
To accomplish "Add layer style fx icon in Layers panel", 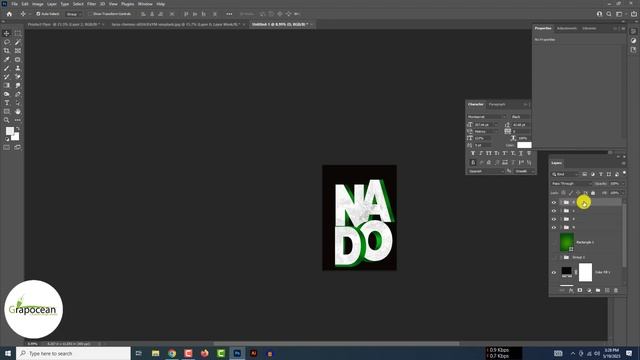I will tap(571, 290).
